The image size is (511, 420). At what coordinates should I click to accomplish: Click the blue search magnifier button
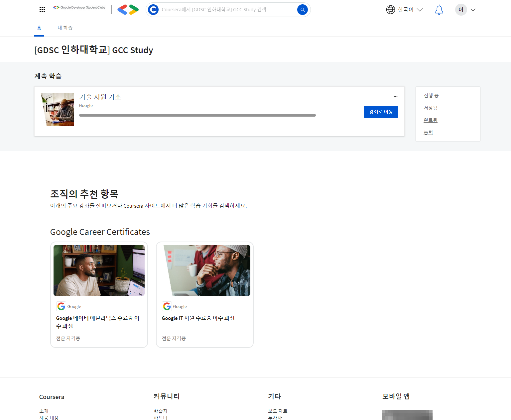(303, 10)
